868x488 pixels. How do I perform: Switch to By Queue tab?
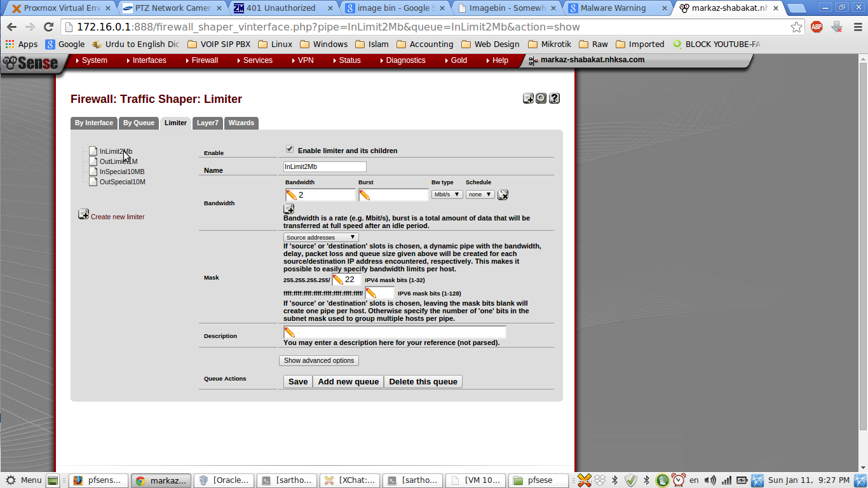[139, 123]
